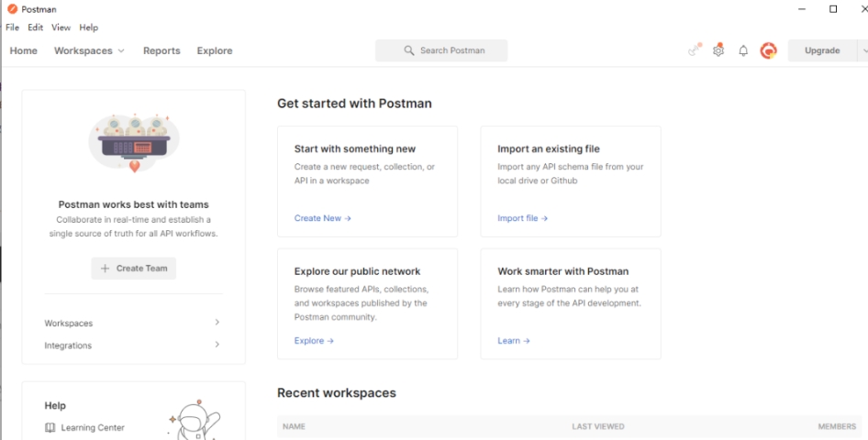Screen dimensions: 868x440
Task: Click the Postman logo in title bar
Action: pyautogui.click(x=12, y=9)
